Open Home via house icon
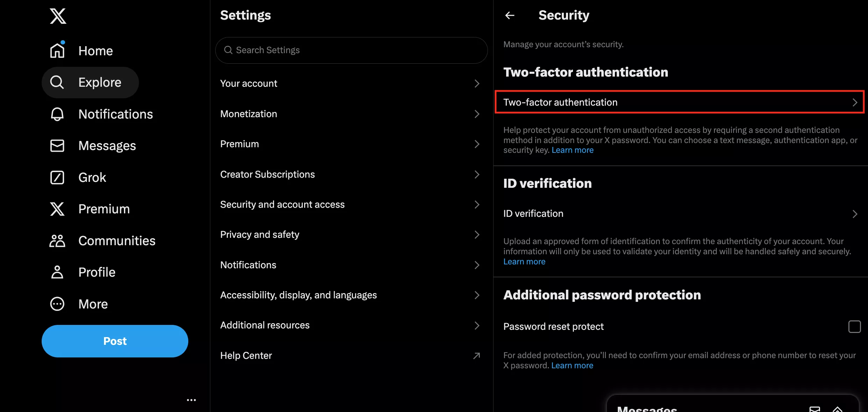 [57, 51]
